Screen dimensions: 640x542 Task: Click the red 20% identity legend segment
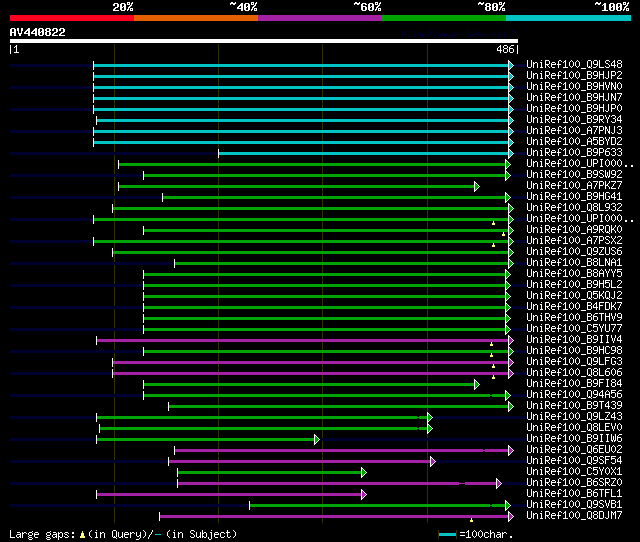72,18
